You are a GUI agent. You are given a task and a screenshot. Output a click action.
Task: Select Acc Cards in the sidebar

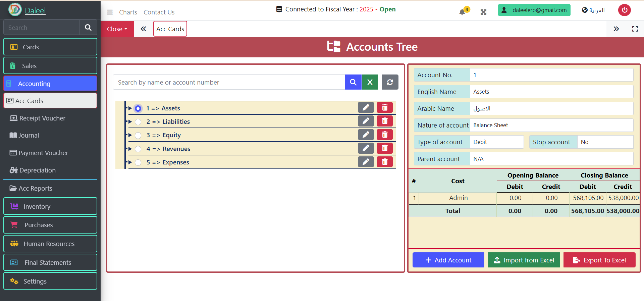tap(50, 101)
